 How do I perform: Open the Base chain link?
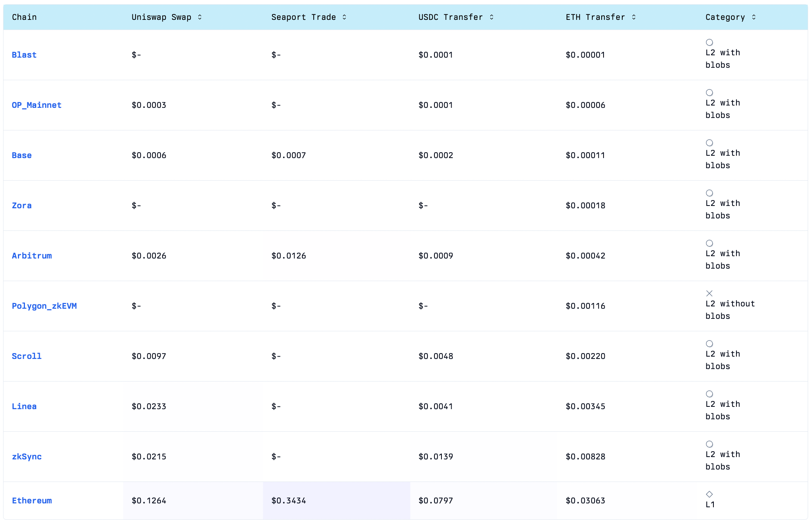click(22, 155)
